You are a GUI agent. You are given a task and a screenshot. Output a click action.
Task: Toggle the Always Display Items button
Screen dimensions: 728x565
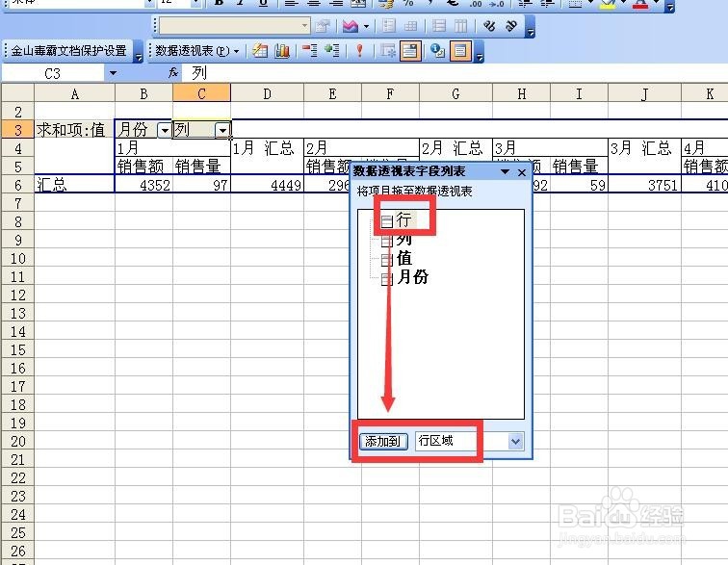[409, 51]
